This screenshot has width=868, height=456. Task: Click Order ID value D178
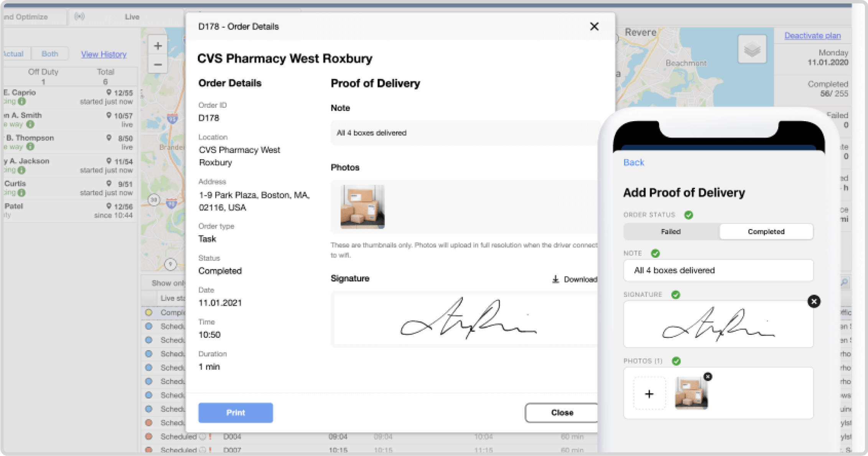coord(209,118)
